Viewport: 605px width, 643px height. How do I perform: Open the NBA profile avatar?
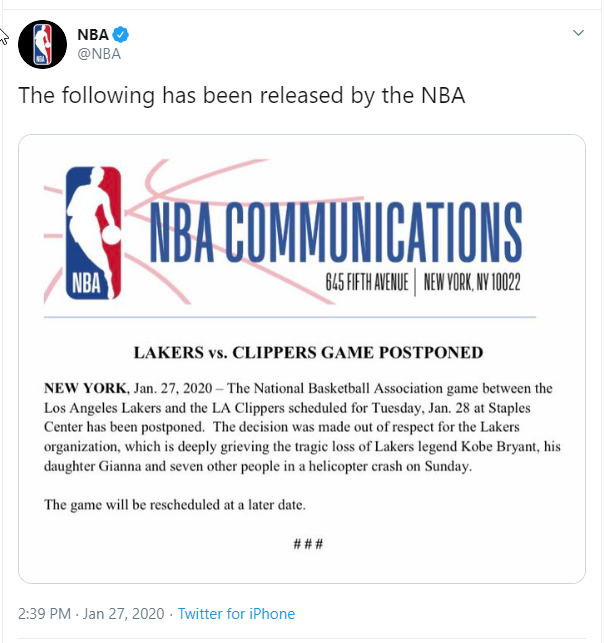coord(42,44)
